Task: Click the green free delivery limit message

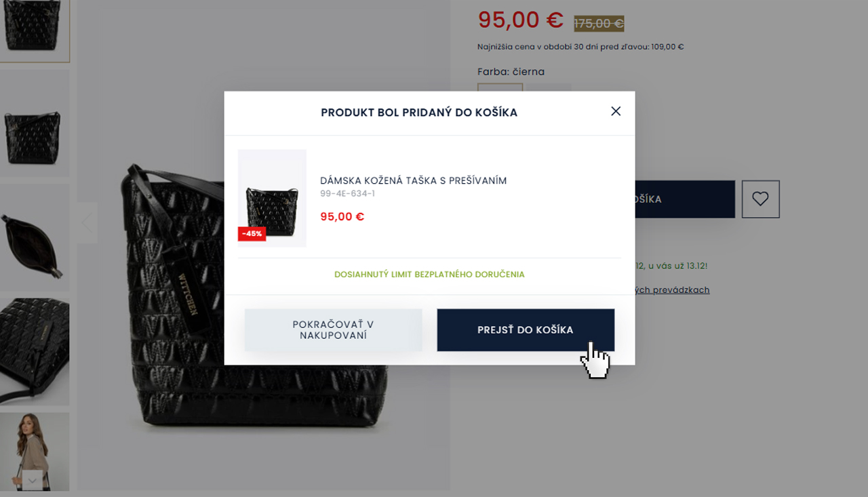Action: [429, 274]
